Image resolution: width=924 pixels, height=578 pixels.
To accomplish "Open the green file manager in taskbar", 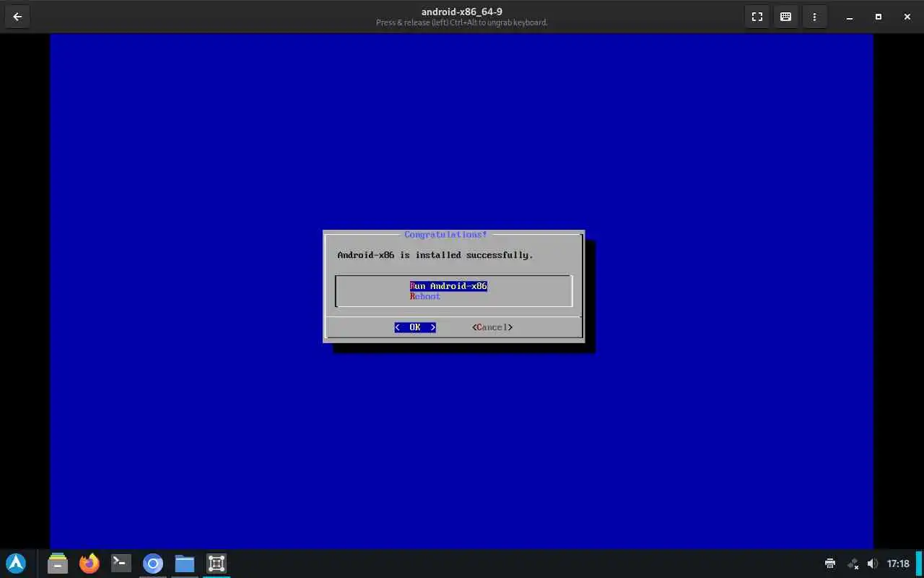I will 58,564.
